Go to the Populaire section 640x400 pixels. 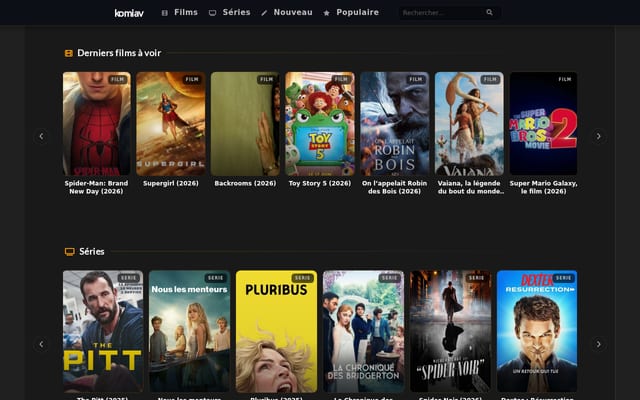coord(358,13)
